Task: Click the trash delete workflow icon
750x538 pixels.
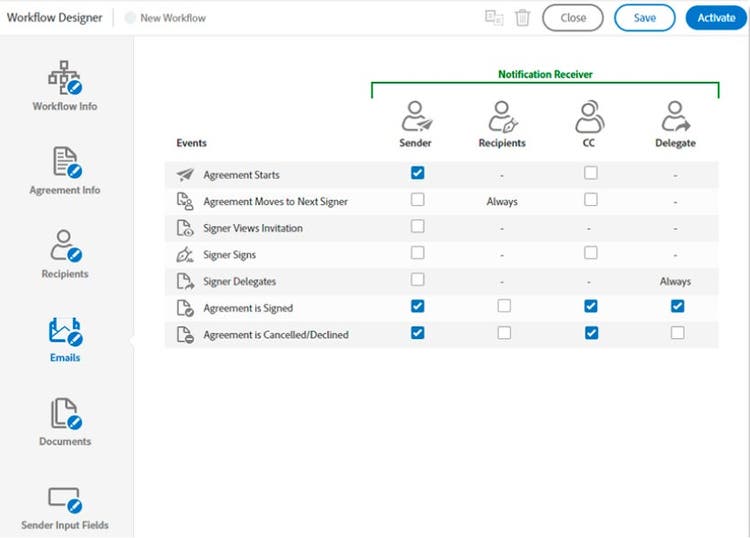Action: (522, 18)
